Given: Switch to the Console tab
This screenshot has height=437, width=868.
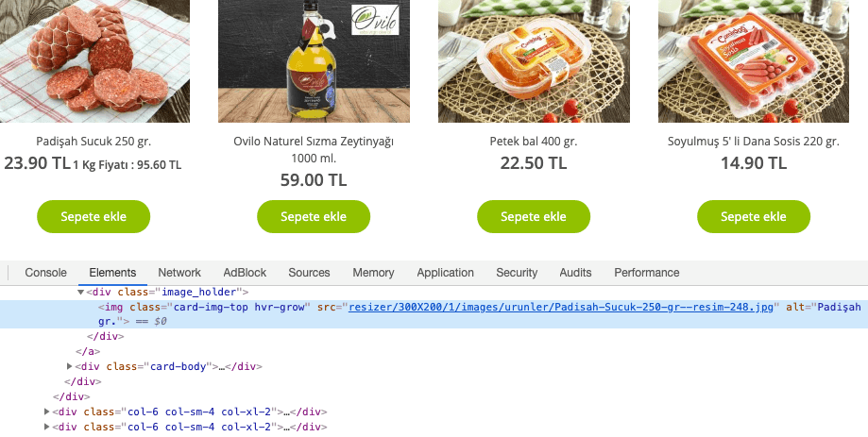Looking at the screenshot, I should click(46, 273).
